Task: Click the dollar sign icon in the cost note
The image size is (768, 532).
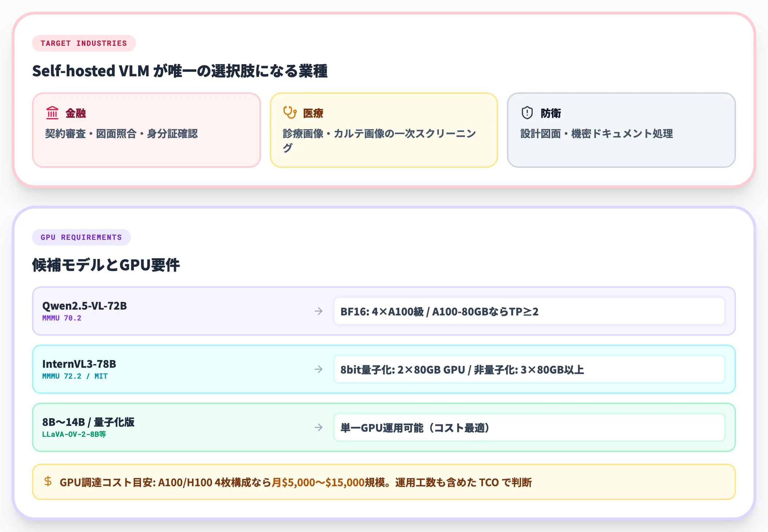Action: pos(48,481)
